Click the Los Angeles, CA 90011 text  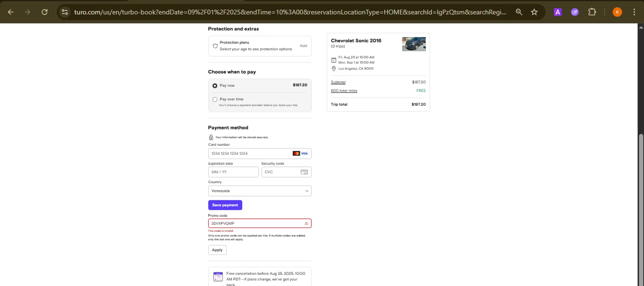point(356,68)
